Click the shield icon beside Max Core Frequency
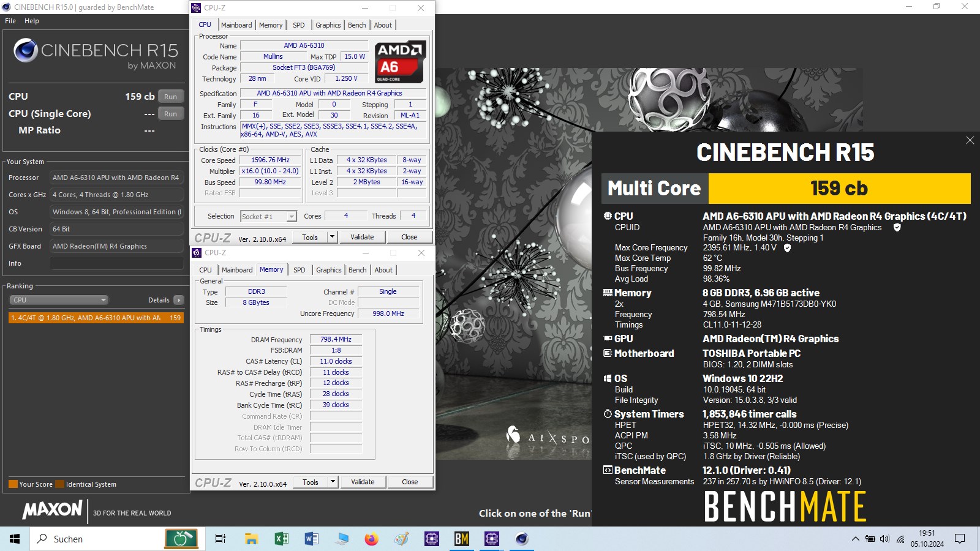 (787, 248)
